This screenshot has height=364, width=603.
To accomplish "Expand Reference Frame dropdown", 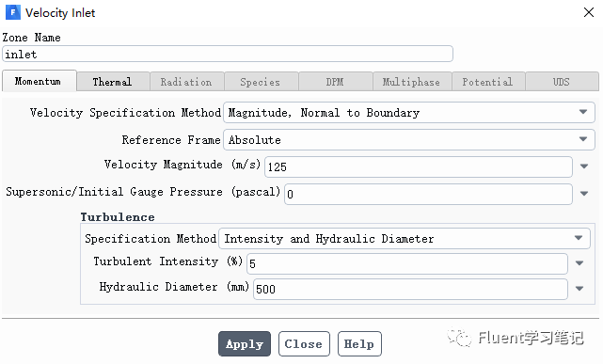I will click(409, 139).
